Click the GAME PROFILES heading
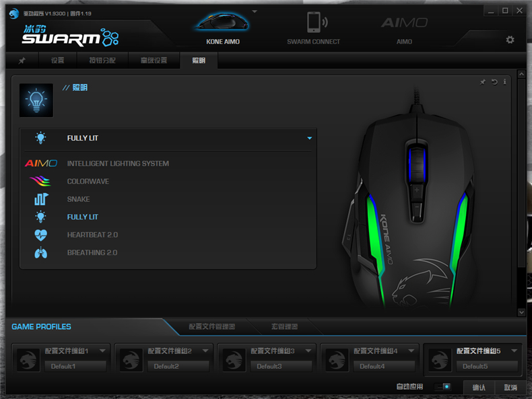532x399 pixels. coord(41,327)
